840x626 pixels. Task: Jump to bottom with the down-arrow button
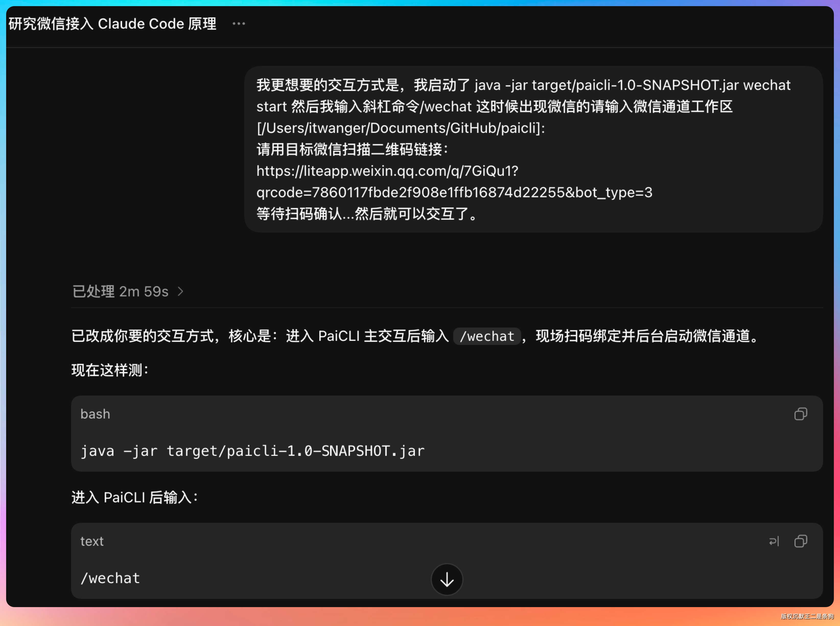447,579
